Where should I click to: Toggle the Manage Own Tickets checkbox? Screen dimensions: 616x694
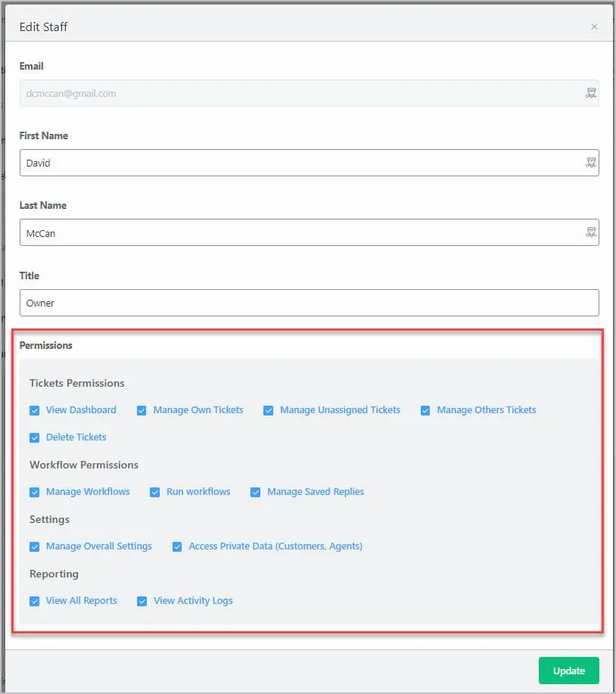click(142, 410)
